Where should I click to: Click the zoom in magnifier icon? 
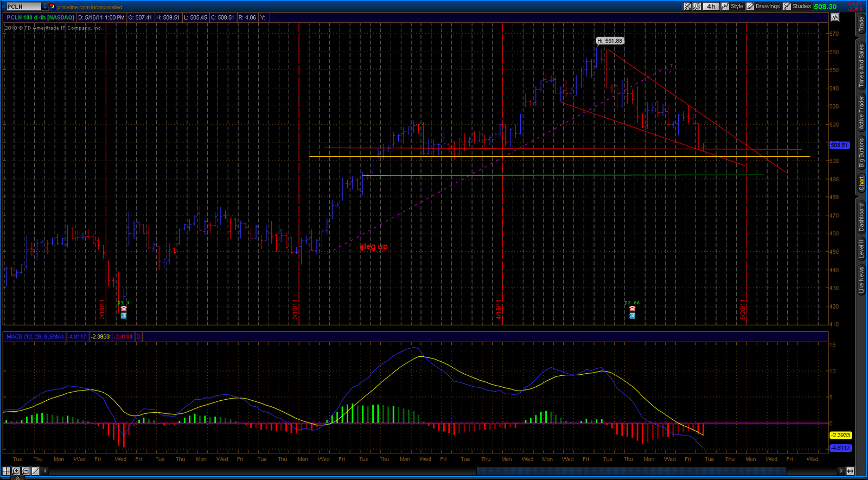click(x=16, y=471)
